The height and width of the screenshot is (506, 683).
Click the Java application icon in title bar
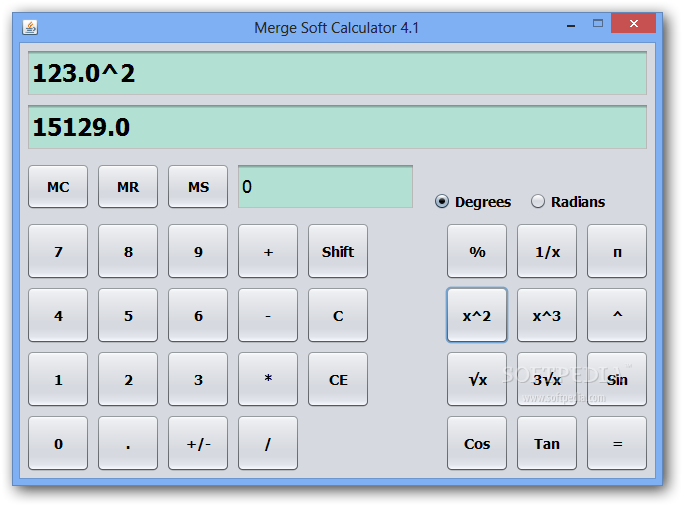click(30, 27)
